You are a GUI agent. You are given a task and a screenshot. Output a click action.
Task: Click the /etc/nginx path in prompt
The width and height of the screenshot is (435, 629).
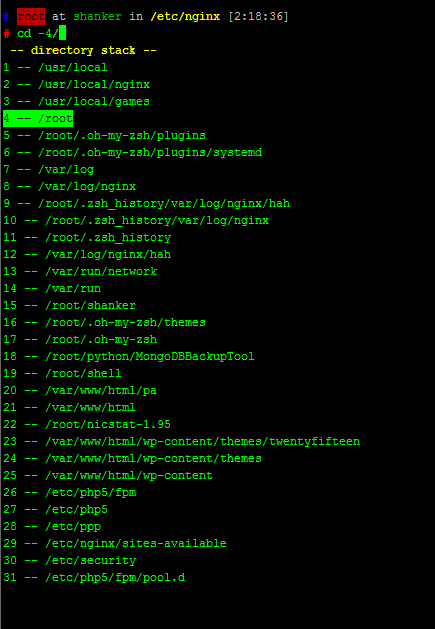pos(185,17)
